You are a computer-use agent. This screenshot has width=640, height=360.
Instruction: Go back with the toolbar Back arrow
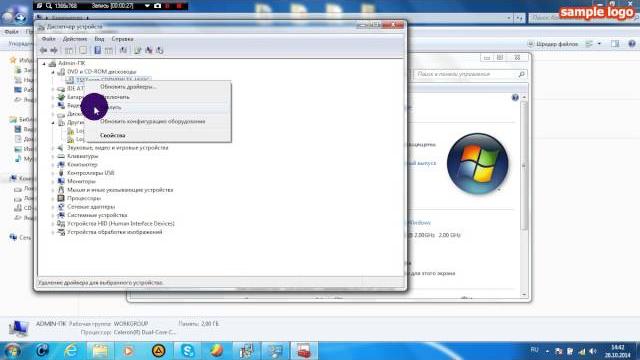(x=44, y=50)
